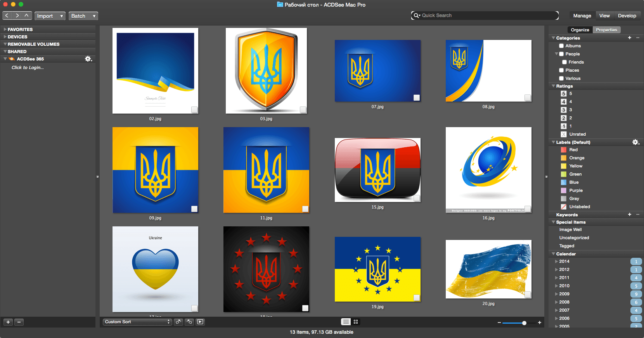Click the thumbnail size slider handle
The height and width of the screenshot is (338, 644).
(524, 323)
